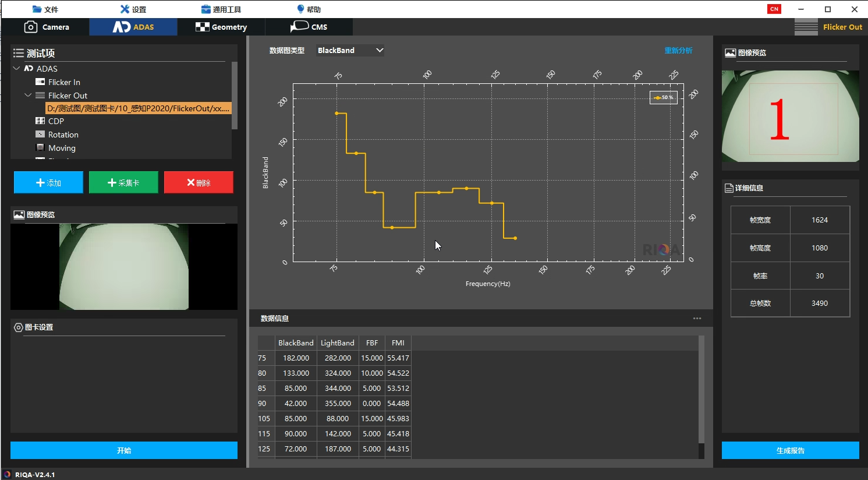This screenshot has width=868, height=480.
Task: Click the Rotation test item icon
Action: [40, 135]
